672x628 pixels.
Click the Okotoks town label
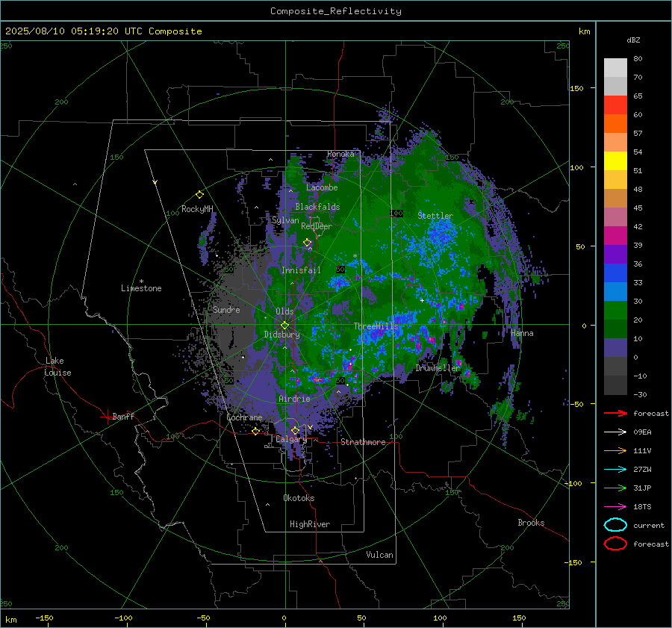(x=299, y=498)
